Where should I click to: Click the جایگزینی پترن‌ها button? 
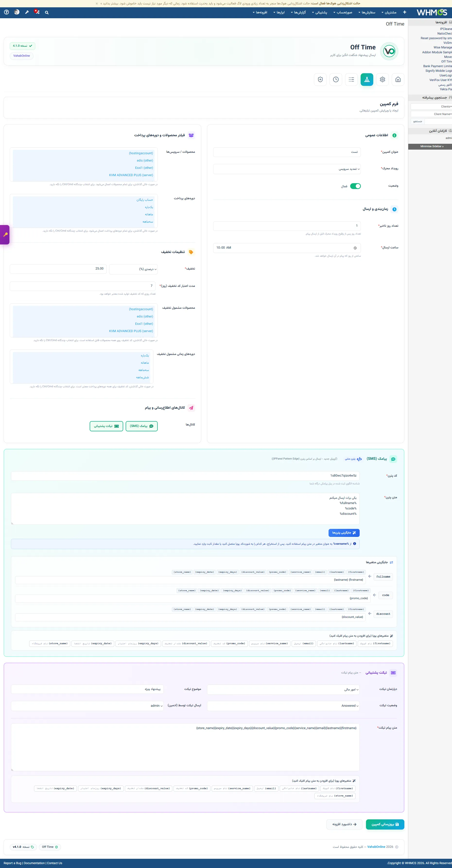pyautogui.click(x=344, y=533)
